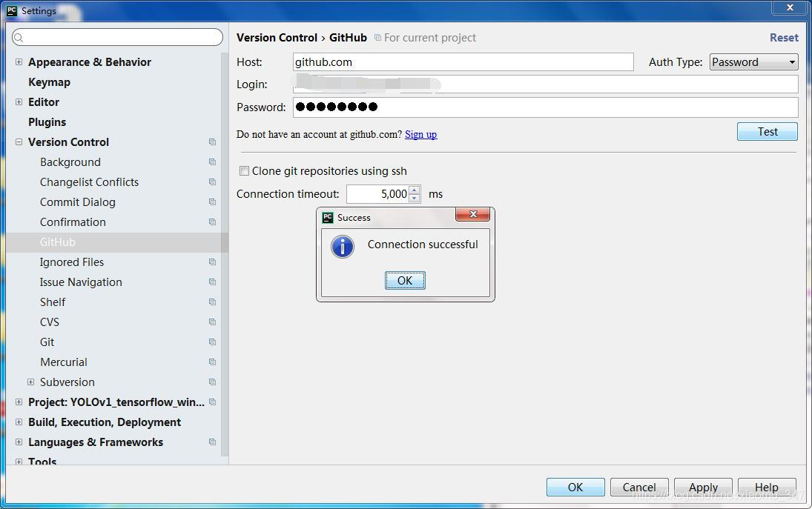Click the project-scope icon beside Commit Dialog
The width and height of the screenshot is (812, 509).
212,202
